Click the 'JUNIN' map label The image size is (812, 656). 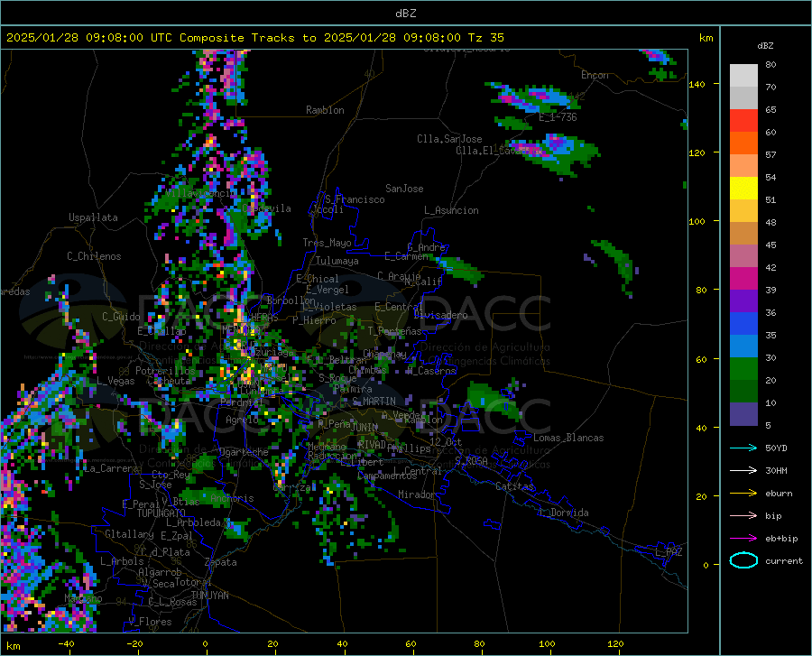click(x=364, y=428)
